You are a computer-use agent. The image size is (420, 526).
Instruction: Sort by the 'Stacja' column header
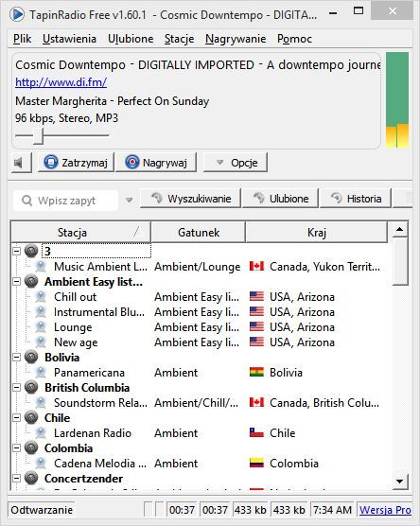[80, 232]
